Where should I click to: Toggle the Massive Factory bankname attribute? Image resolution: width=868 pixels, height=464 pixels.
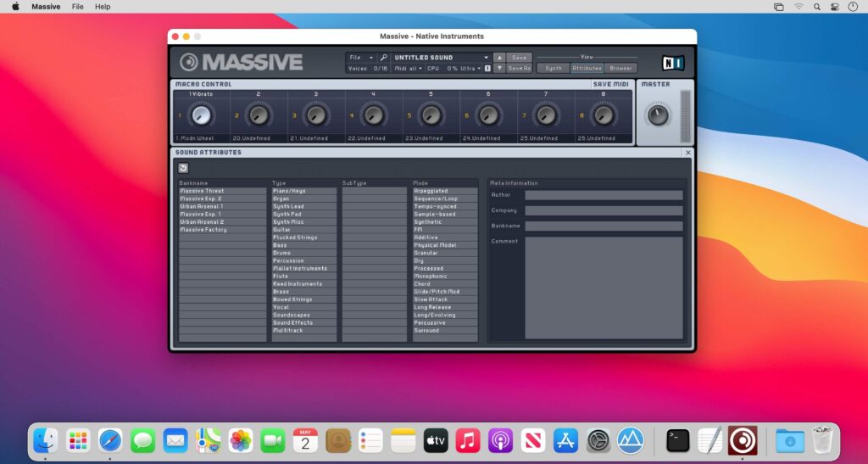[222, 230]
